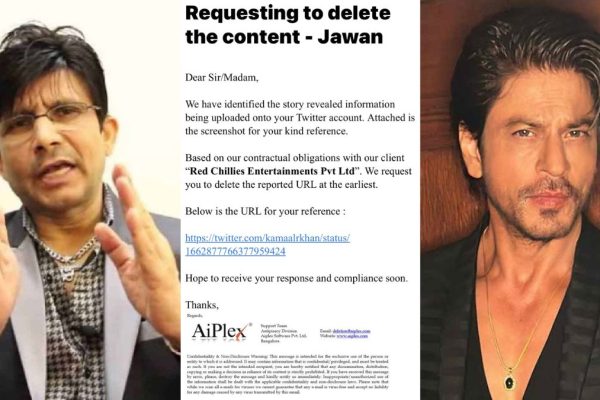Click the line Below is the URL
This screenshot has height=400, width=600.
(x=266, y=211)
